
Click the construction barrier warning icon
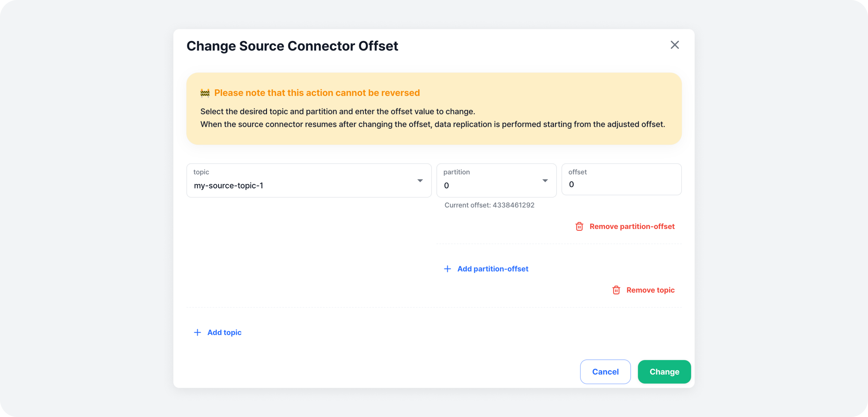point(205,93)
